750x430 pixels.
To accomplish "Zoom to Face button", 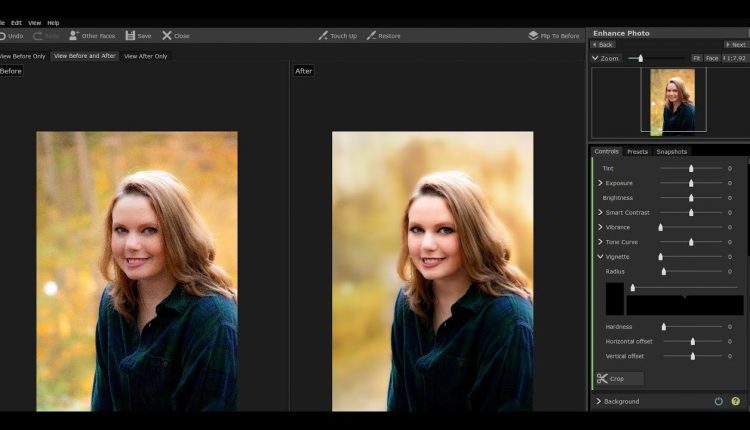I will (712, 58).
